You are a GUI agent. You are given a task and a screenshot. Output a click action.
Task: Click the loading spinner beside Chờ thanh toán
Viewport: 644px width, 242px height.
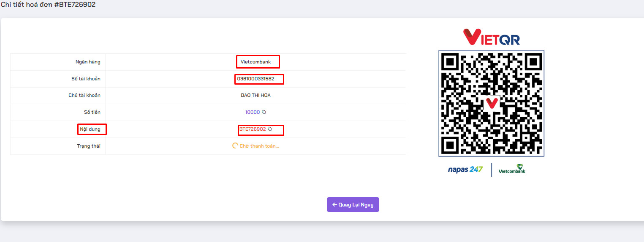[x=235, y=146]
